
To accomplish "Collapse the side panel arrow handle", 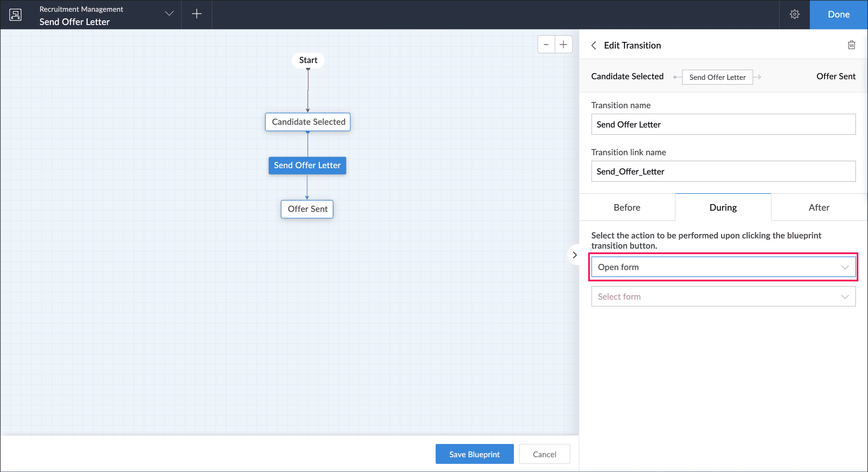I will (x=575, y=255).
